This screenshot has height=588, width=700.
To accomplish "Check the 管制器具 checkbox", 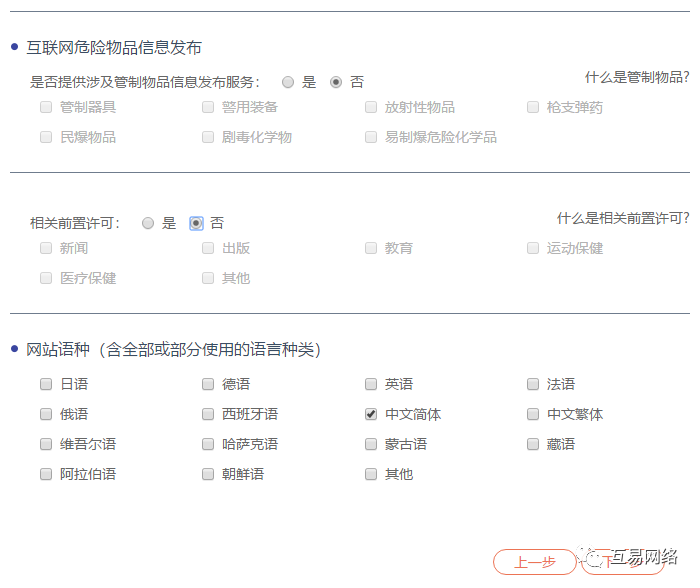I will click(46, 107).
